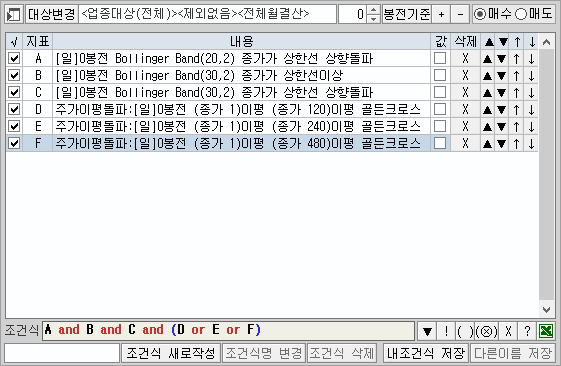Move row D down one with thin down arrow
Image resolution: width=561 pixels, height=366 pixels.
click(531, 109)
